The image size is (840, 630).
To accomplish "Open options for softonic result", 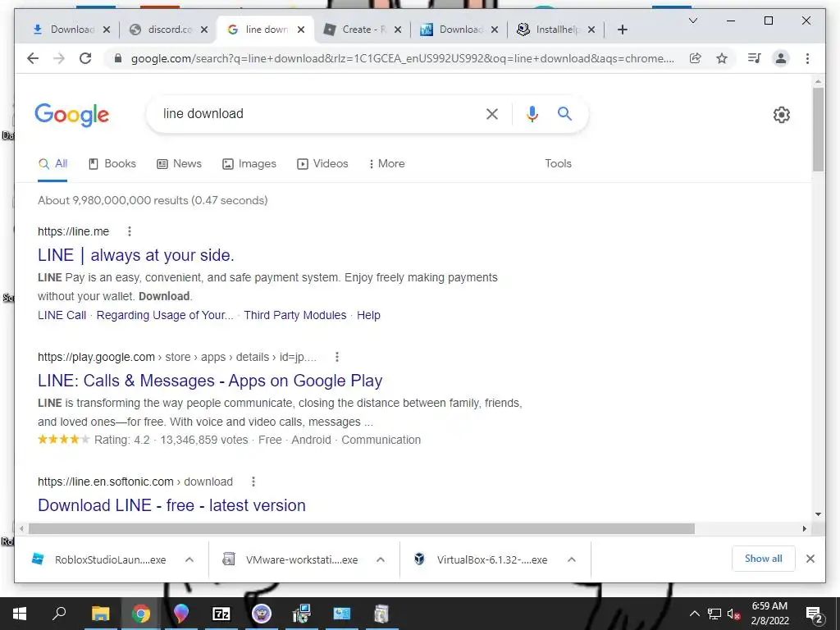I will [253, 482].
